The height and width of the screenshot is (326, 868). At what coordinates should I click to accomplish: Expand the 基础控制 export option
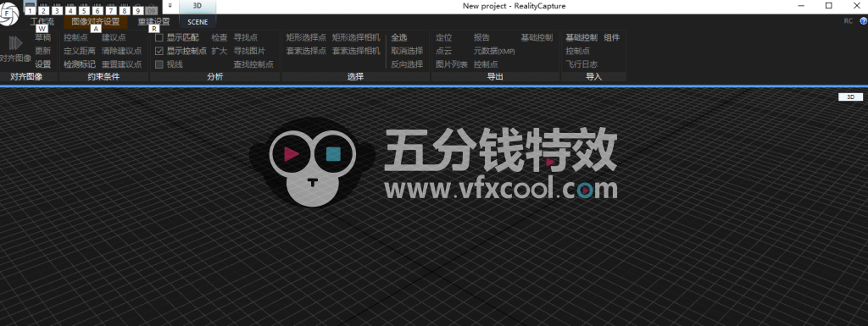(537, 37)
